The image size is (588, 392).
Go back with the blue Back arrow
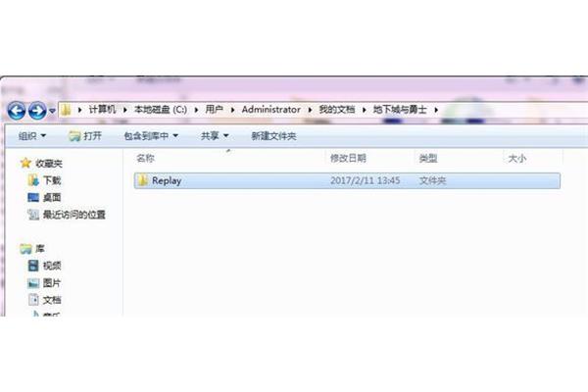coord(17,111)
